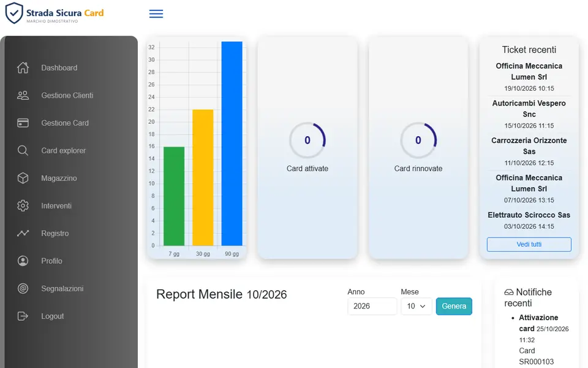
Task: Click the Gestione Card credit-card icon
Action: (x=23, y=123)
